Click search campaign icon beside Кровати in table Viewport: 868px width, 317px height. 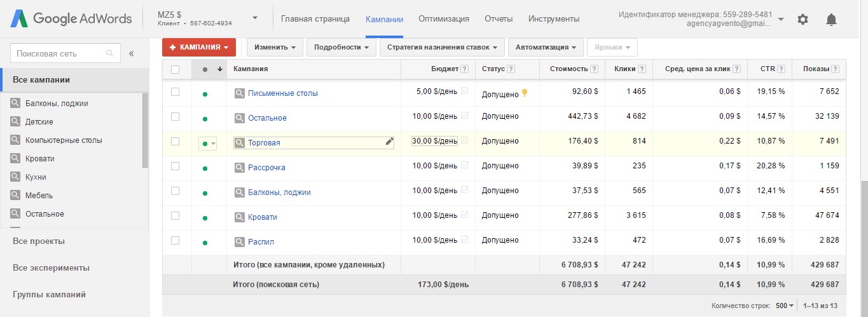pyautogui.click(x=239, y=217)
